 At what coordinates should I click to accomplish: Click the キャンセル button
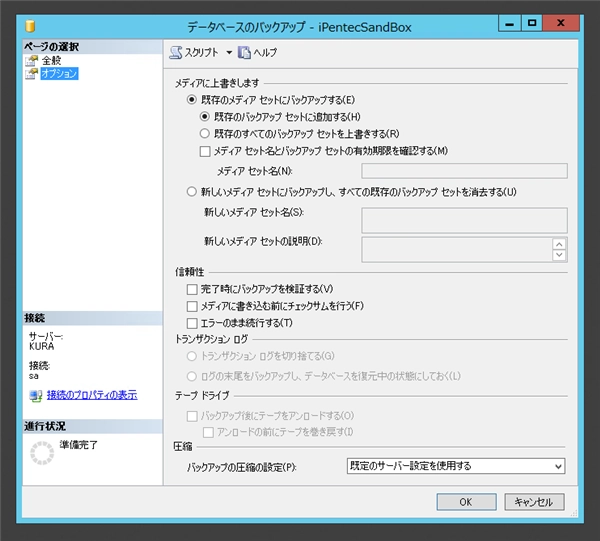[x=534, y=502]
